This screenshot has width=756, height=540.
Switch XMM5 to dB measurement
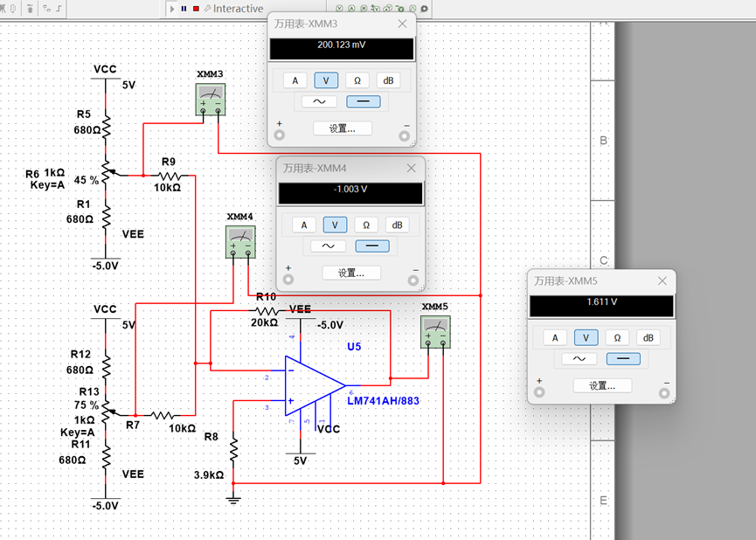click(648, 338)
